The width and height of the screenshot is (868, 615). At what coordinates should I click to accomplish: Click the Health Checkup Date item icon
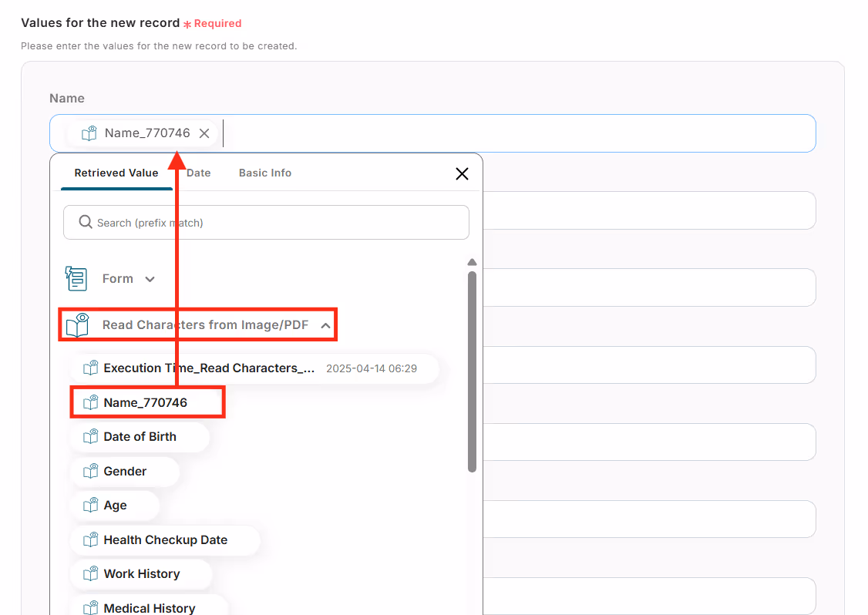[91, 539]
